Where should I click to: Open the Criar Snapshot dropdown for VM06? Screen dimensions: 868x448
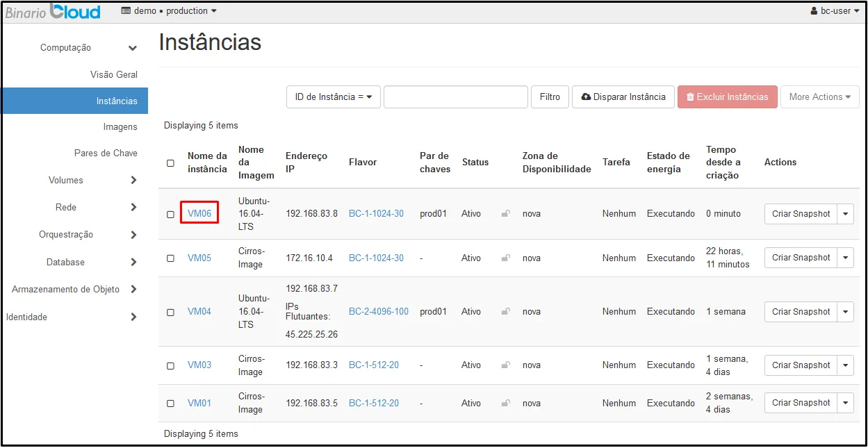tap(846, 213)
